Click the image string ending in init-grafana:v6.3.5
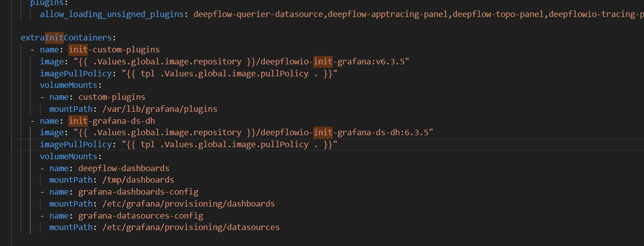 pyautogui.click(x=241, y=61)
